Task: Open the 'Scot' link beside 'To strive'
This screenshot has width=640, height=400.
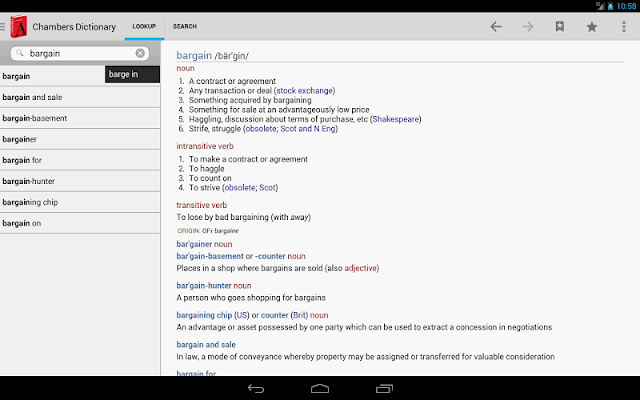Action: pos(267,188)
